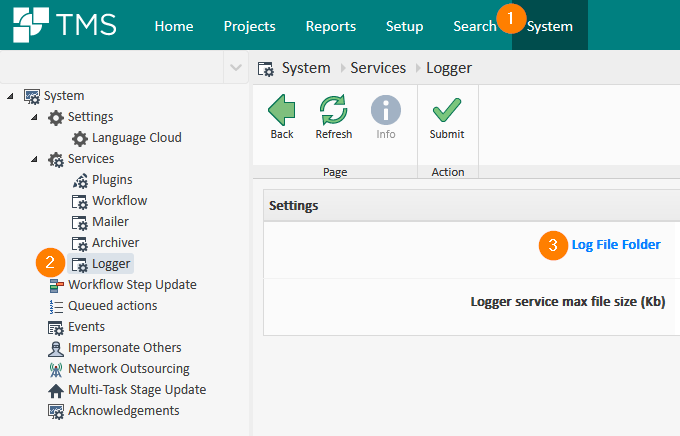Click the Log File Folder link
This screenshot has height=436, width=680.
615,244
